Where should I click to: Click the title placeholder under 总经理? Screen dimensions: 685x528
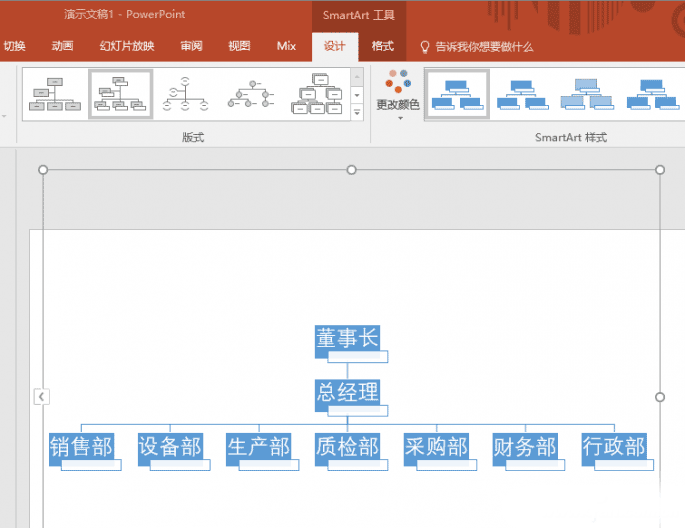[x=358, y=411]
